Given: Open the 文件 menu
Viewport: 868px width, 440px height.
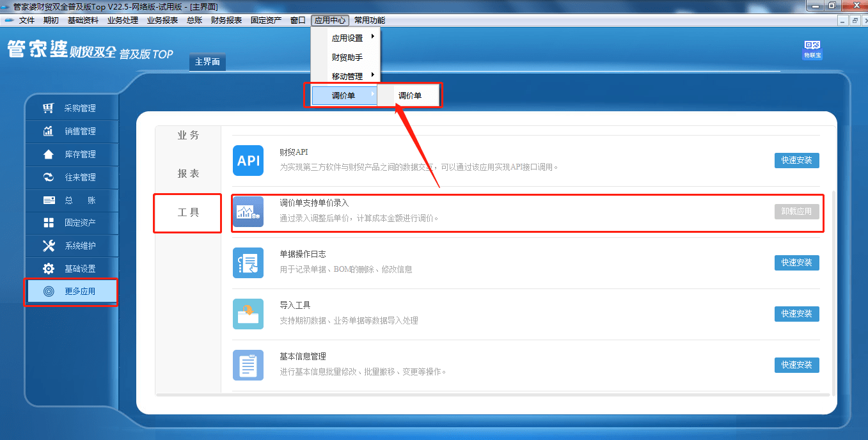Looking at the screenshot, I should [27, 20].
